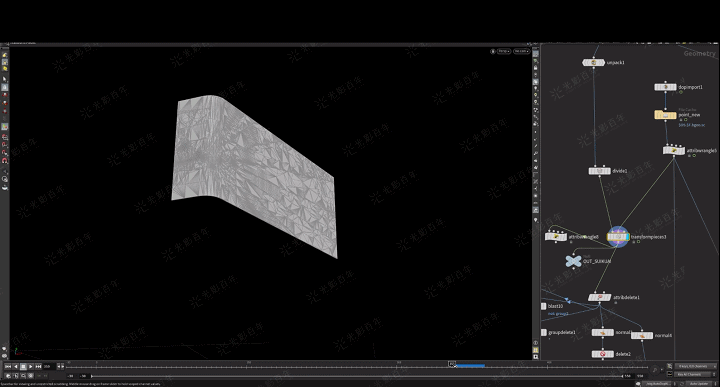Click the lock icon in viewport display toolbar
Viewport: 720px width, 387px height.
pyautogui.click(x=535, y=68)
